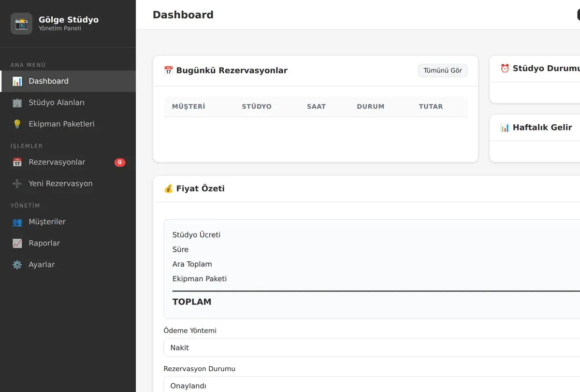Click the Yeni Rezervasyon plus icon

coord(17,184)
